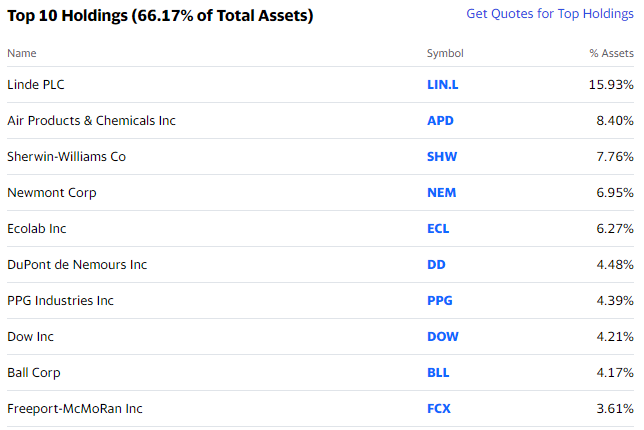Select the Freeport-McMoRan Inc name

tap(75, 409)
